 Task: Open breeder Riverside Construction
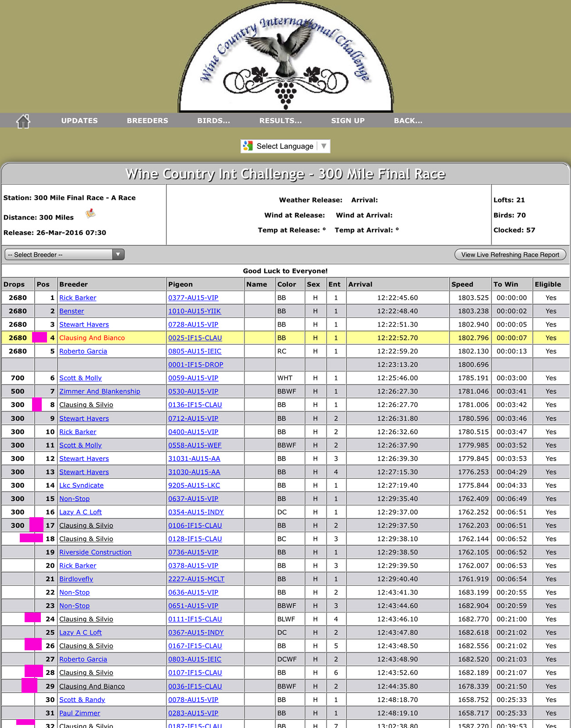tap(95, 552)
